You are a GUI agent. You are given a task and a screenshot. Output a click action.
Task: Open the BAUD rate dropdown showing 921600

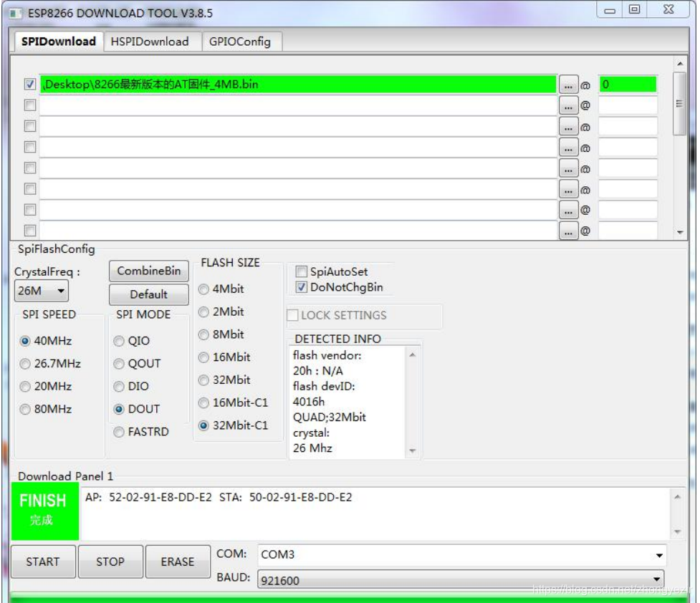tap(461, 580)
